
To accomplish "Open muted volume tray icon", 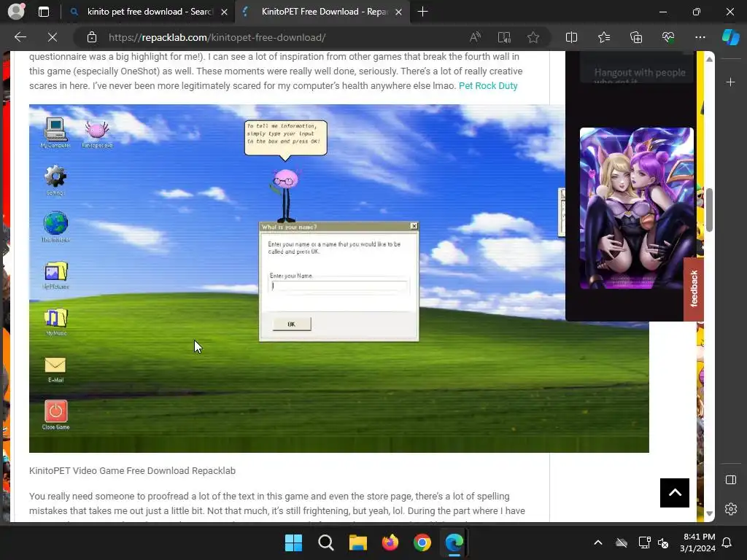I will (x=662, y=542).
